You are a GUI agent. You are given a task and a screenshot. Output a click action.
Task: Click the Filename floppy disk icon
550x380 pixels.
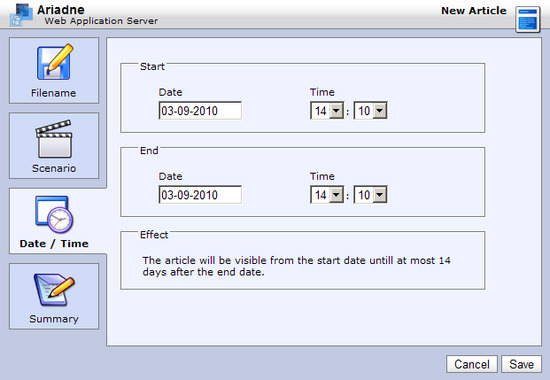[55, 62]
